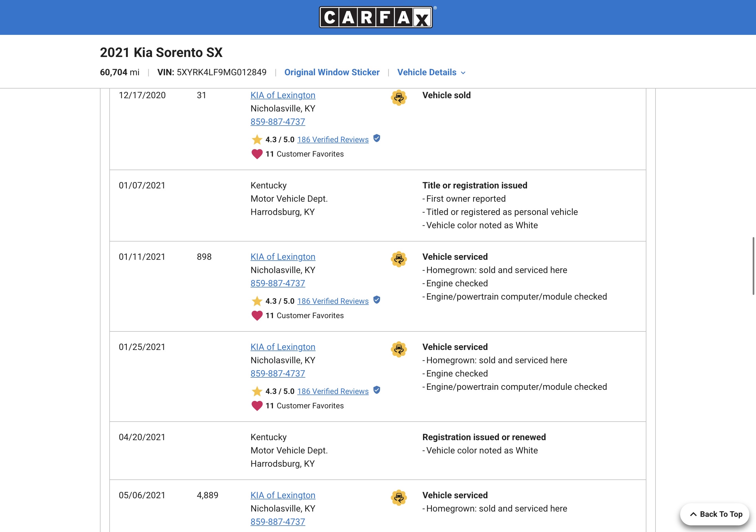
Task: Call 859-887-4737 in the 05/06/2021 row
Action: tap(278, 522)
